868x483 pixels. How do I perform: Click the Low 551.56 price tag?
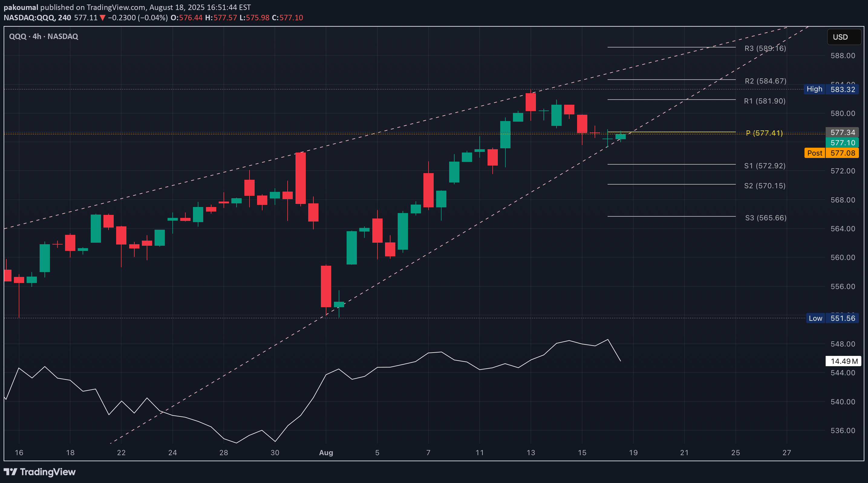[832, 318]
